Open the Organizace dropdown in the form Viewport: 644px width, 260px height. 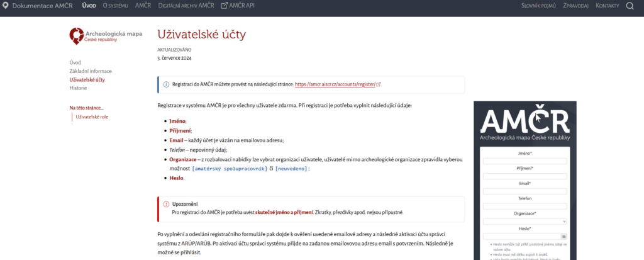[525, 222]
